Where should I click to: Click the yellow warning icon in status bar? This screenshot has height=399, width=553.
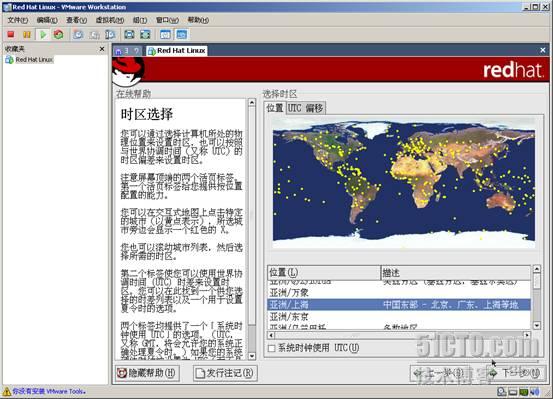pyautogui.click(x=7, y=391)
